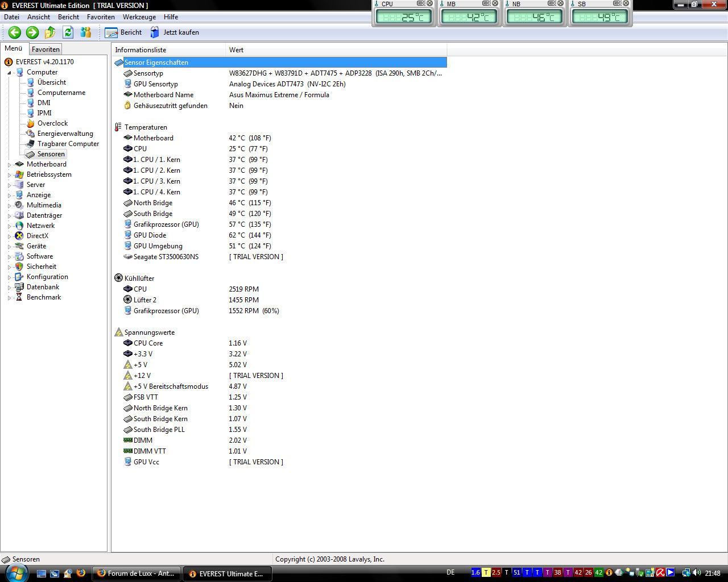Screen dimensions: 728x582
Task: Select the GPU Diode temperature row
Action: 280,235
